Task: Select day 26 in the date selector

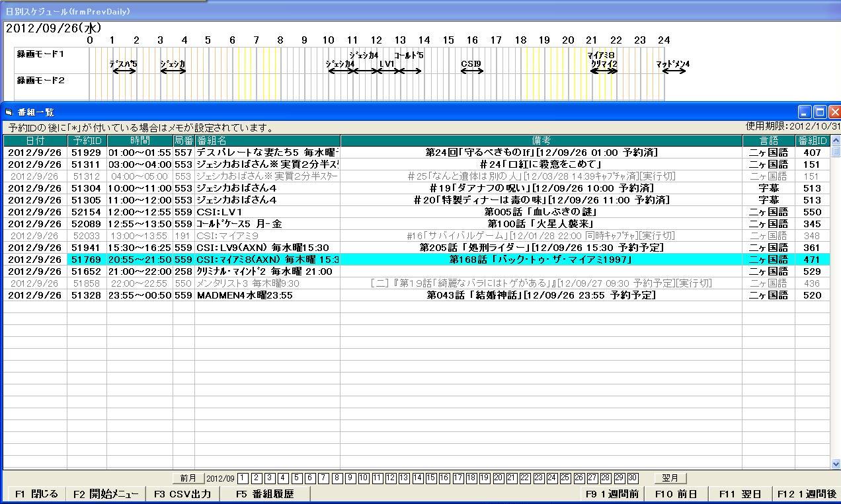Action: pyautogui.click(x=579, y=478)
